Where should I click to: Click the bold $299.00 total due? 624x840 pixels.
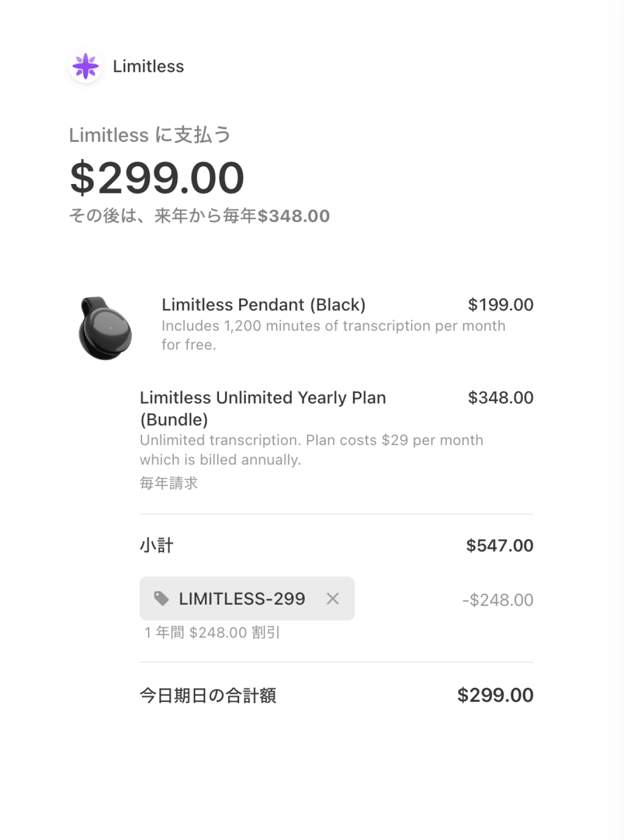click(x=495, y=695)
